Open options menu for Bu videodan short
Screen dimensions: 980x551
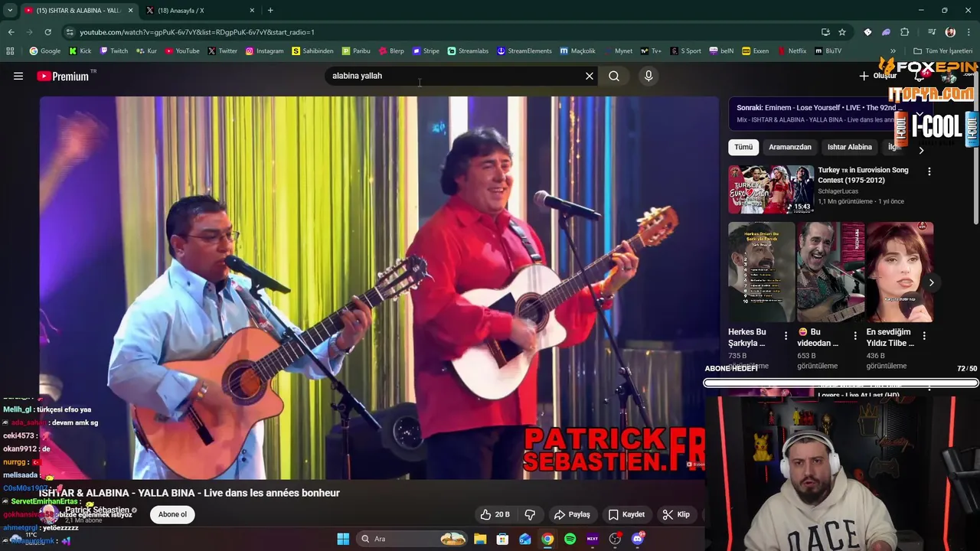tap(855, 335)
